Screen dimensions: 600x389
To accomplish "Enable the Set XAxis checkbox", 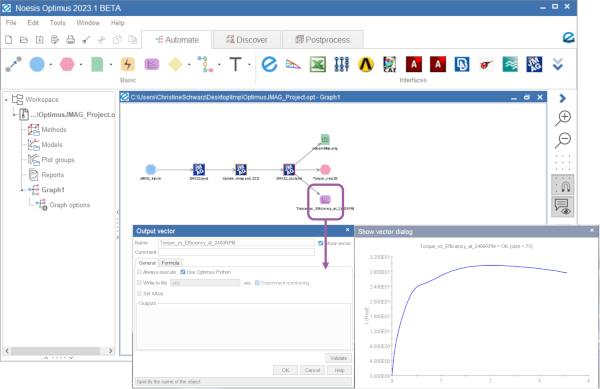I will 139,293.
